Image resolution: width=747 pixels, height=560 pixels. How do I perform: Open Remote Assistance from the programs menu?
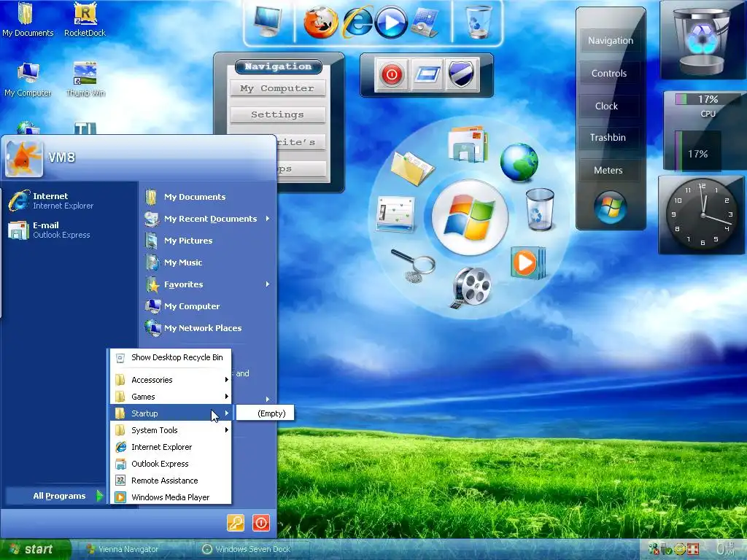point(171,481)
